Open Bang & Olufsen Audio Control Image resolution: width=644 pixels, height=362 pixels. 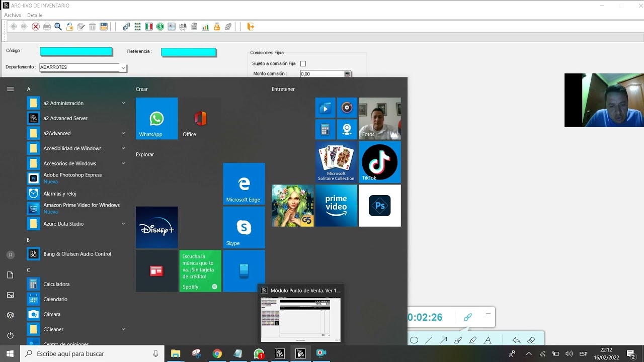pyautogui.click(x=76, y=254)
